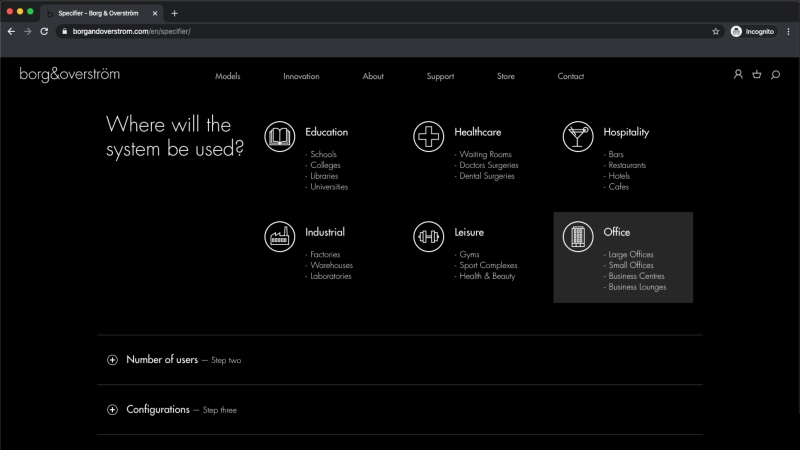Click the Waiting Rooms text
Screen dimensions: 800x450
pyautogui.click(x=485, y=154)
